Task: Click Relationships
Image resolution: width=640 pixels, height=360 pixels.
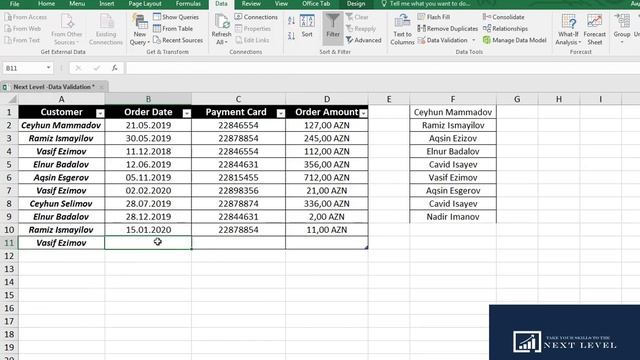Action: click(505, 29)
